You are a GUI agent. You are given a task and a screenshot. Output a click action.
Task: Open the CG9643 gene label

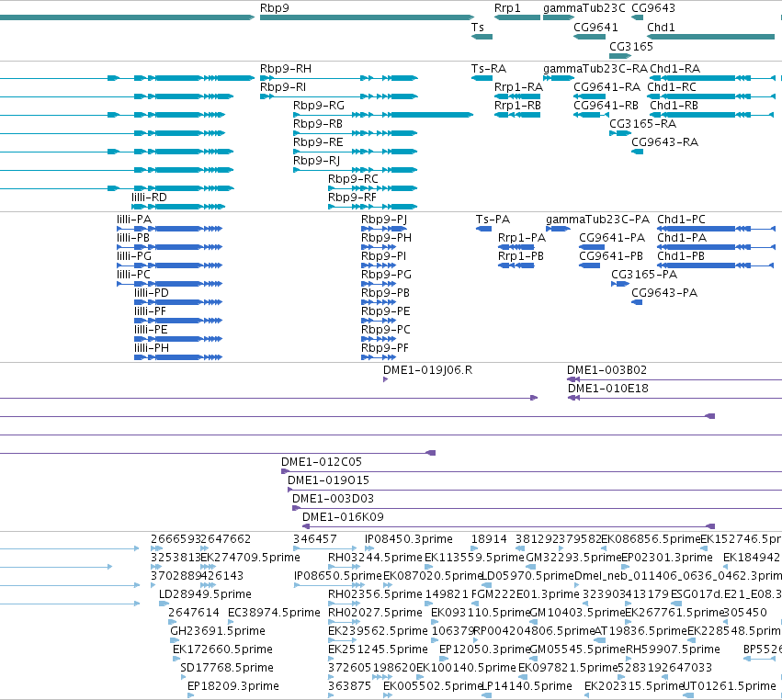652,8
